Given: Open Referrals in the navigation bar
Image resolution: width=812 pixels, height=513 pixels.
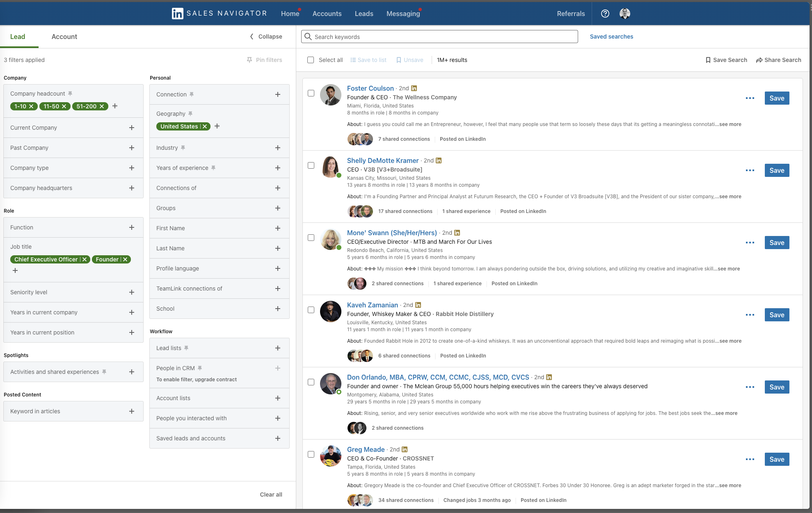Looking at the screenshot, I should (x=571, y=14).
